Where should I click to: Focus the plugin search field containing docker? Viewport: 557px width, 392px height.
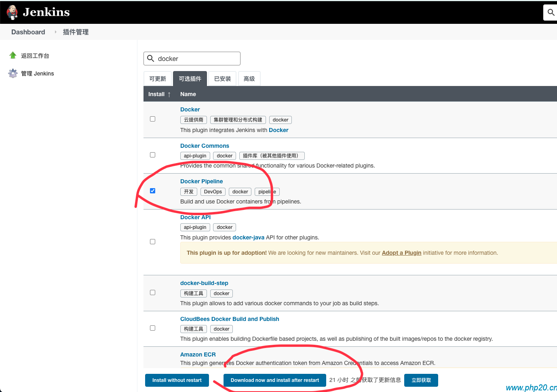coord(192,59)
